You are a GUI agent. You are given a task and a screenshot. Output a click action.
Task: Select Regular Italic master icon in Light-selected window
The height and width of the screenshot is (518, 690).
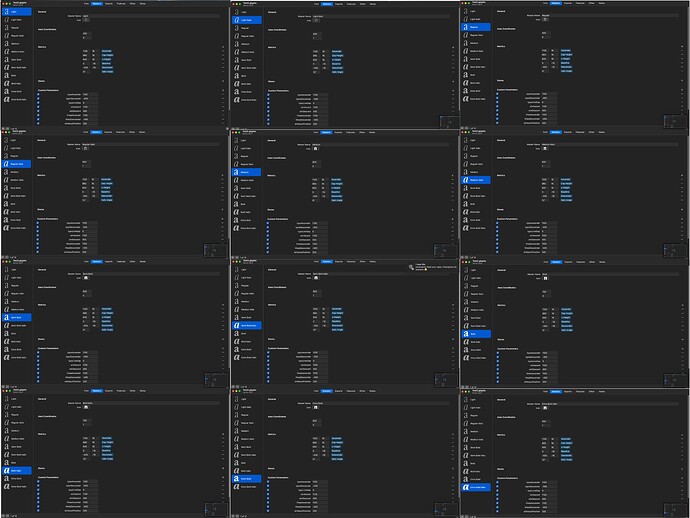tap(7, 36)
